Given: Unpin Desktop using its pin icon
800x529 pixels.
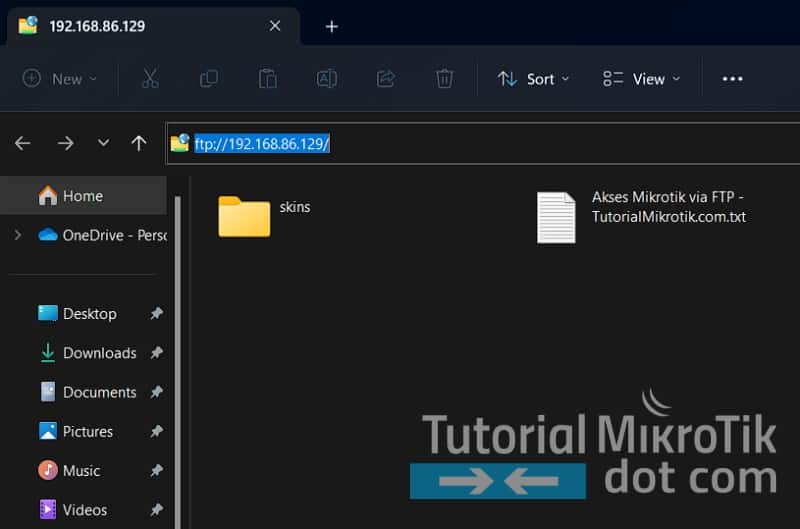Looking at the screenshot, I should tap(157, 313).
